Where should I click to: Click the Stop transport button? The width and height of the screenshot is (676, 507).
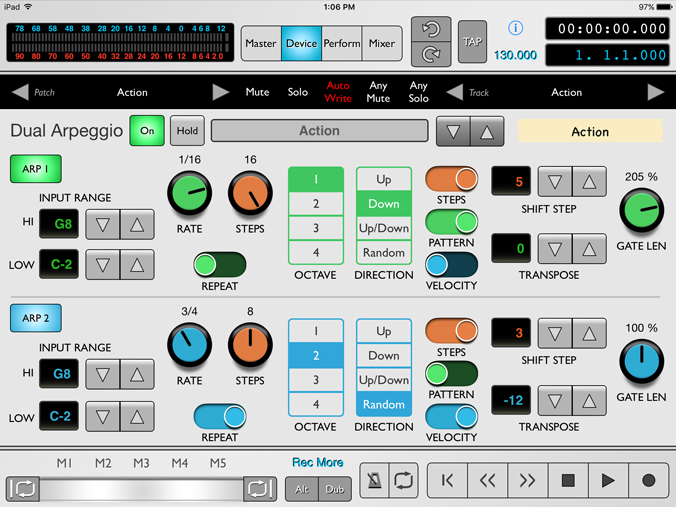tap(568, 480)
